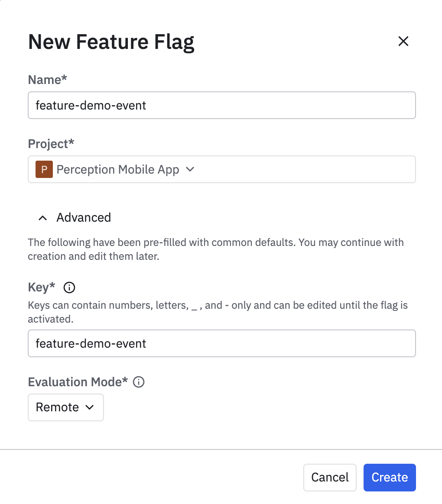Viewport: 442px width, 504px height.
Task: Open the Evaluation Mode info tooltip
Action: click(138, 382)
